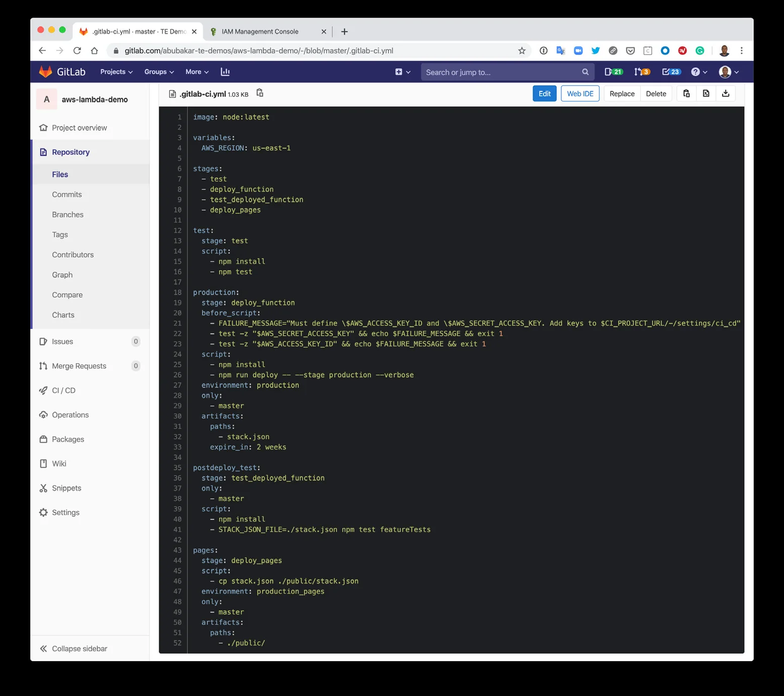This screenshot has width=784, height=696.
Task: Click the blue Edit button
Action: 545,94
